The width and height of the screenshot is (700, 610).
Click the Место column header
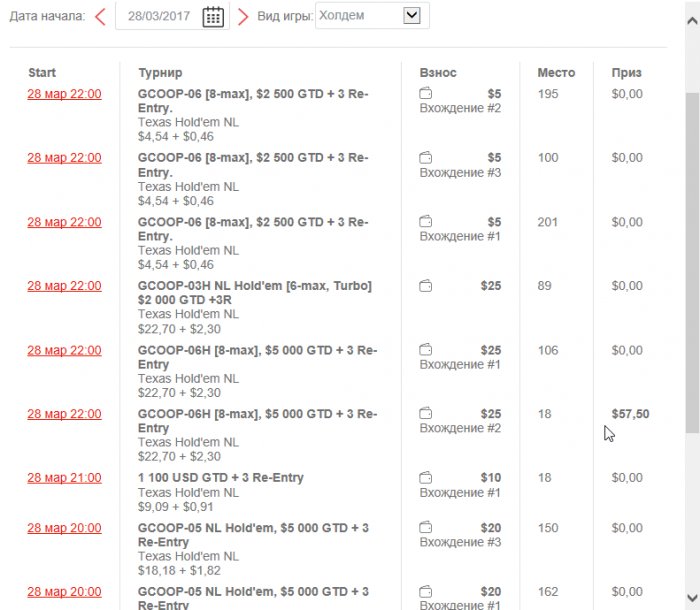[x=556, y=73]
